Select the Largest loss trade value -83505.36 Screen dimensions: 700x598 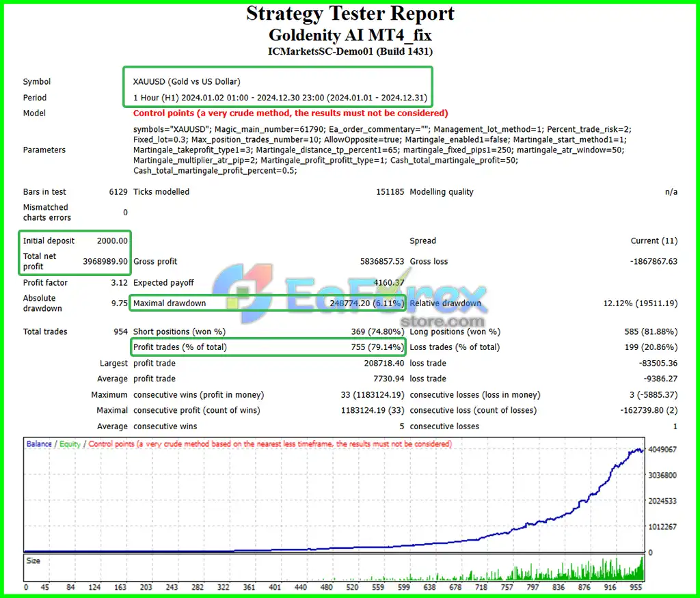pos(658,364)
